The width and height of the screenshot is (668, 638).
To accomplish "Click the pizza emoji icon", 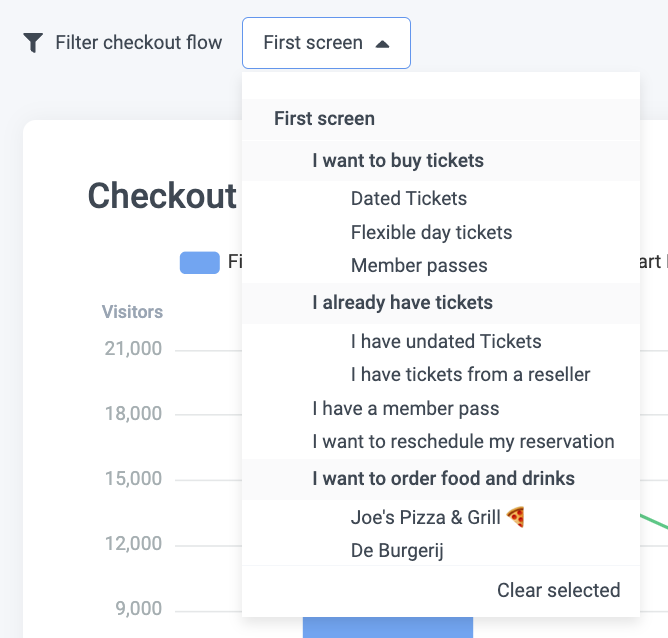I will (x=516, y=517).
